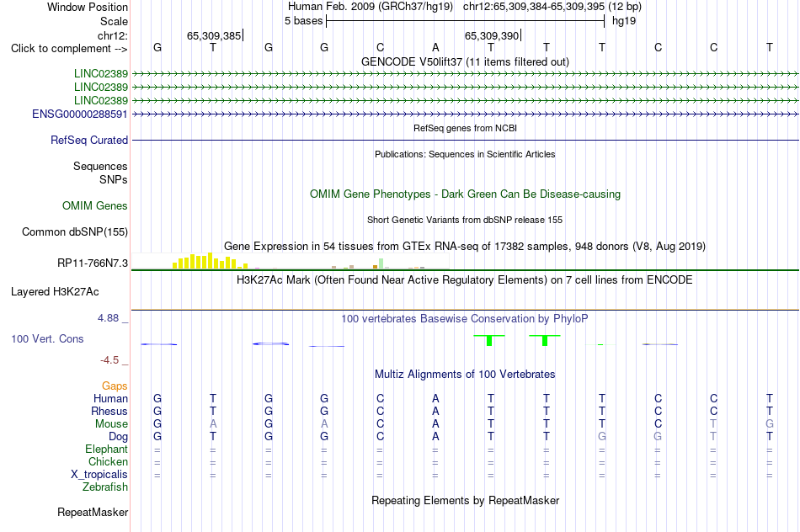Click the Sequences label under Publications
The width and height of the screenshot is (800, 532).
click(100, 167)
